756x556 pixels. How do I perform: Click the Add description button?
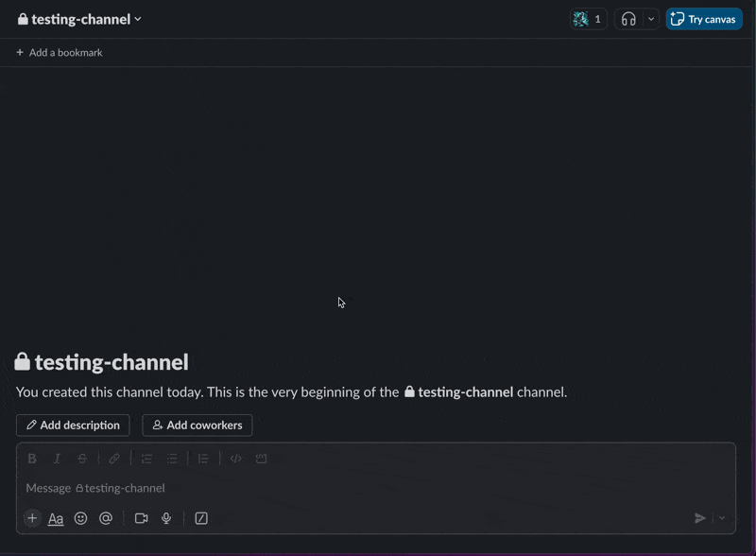tap(73, 426)
